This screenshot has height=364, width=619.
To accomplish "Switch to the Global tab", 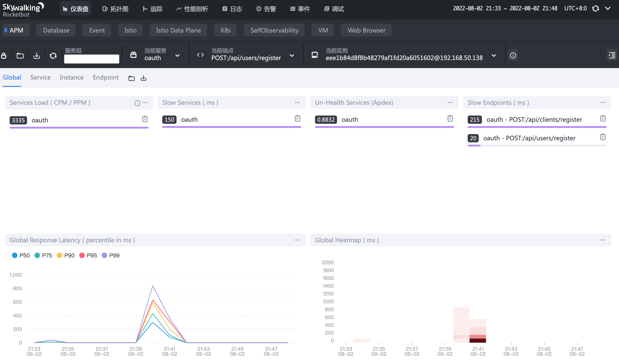I will [x=12, y=77].
